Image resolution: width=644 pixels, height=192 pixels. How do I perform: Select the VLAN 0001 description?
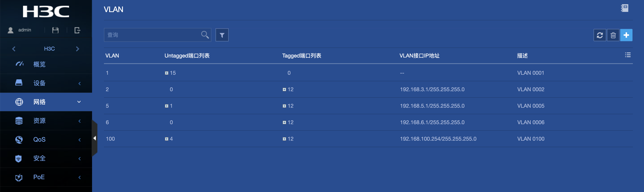point(530,73)
